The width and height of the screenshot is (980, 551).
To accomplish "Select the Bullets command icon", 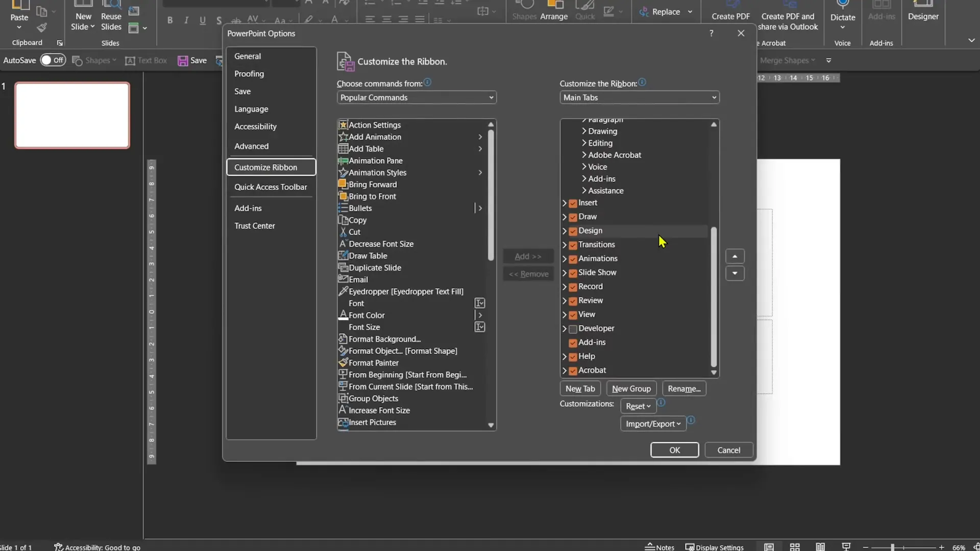I will [x=343, y=208].
